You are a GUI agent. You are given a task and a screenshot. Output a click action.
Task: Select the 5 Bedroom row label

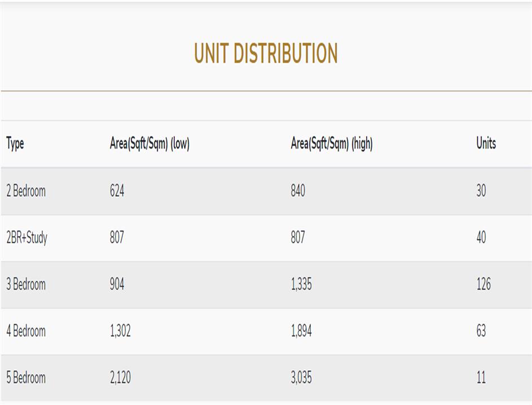tap(26, 377)
